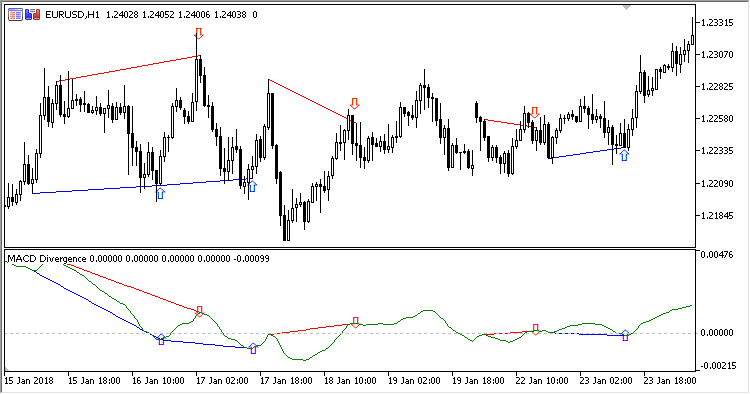Select the blue buy arrow near 23 Jan 02:00 on the price chart

[624, 155]
